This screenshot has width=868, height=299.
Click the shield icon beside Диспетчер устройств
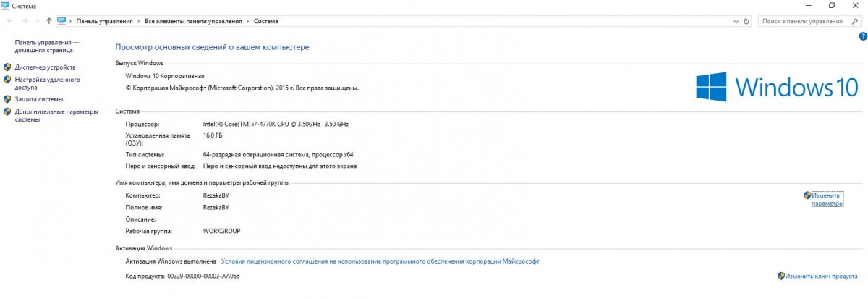point(7,67)
